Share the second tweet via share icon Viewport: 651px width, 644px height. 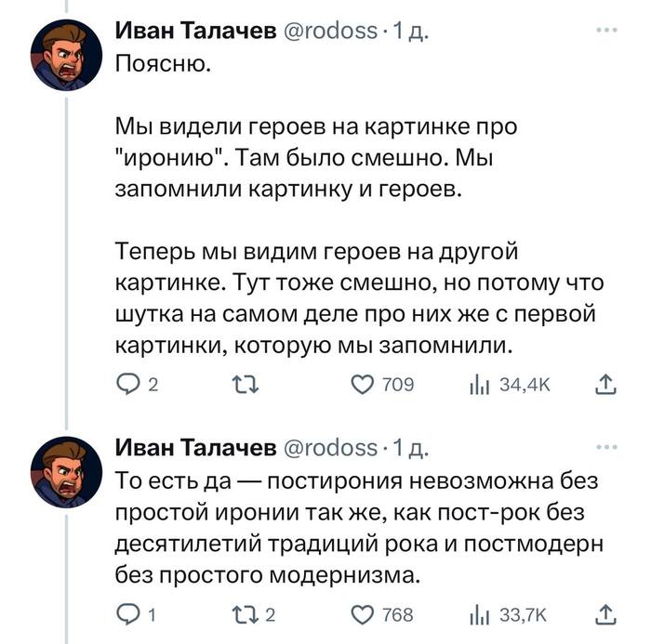[604, 613]
